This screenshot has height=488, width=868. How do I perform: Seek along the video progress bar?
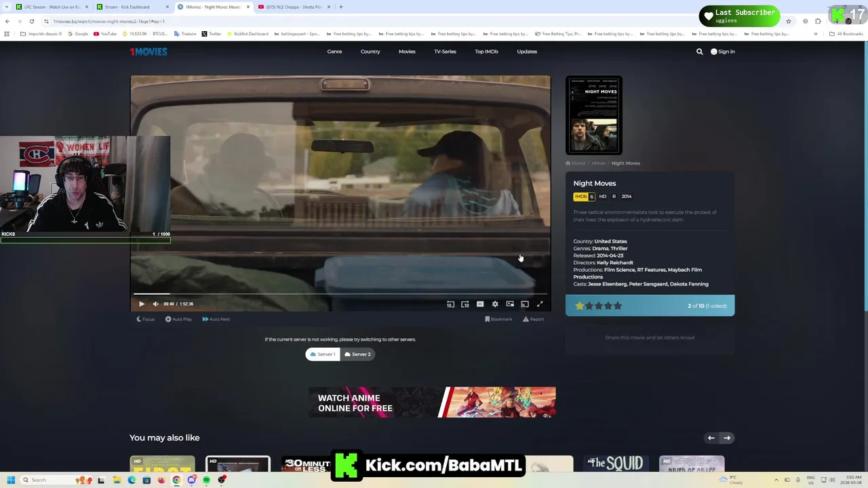340,294
